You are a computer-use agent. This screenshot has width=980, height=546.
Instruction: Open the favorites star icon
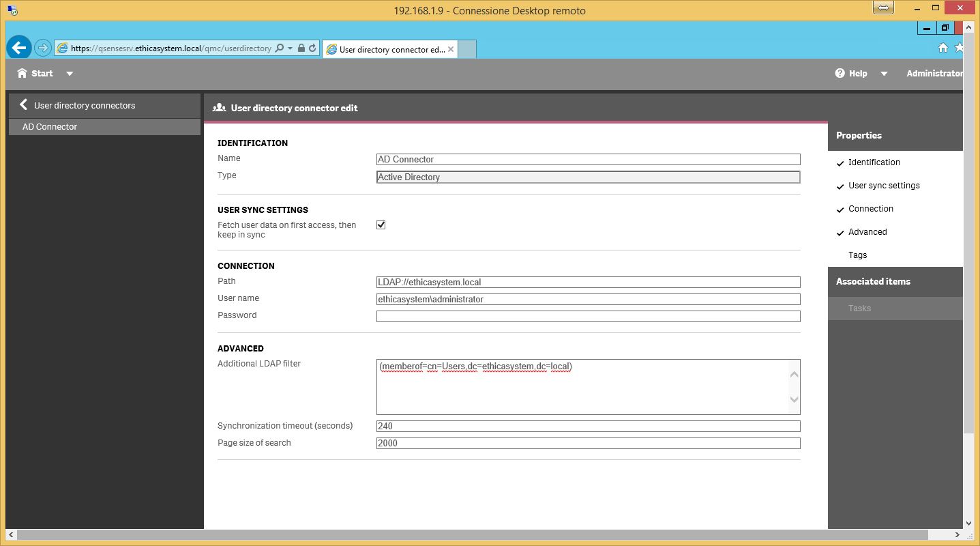point(959,48)
